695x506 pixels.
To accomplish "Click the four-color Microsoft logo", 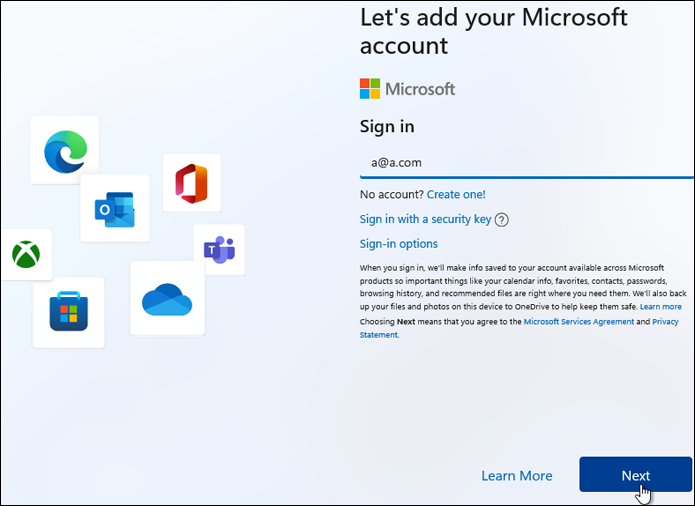I will pyautogui.click(x=370, y=89).
